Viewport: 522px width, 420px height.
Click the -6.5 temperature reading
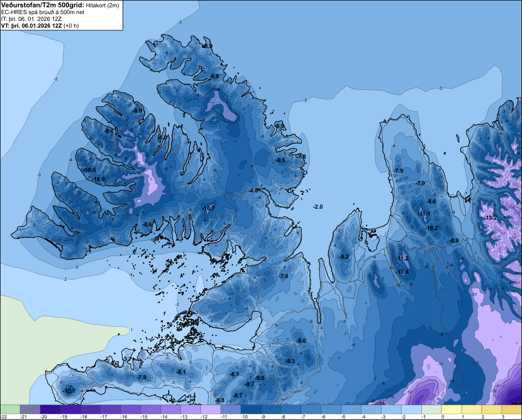[280, 126]
